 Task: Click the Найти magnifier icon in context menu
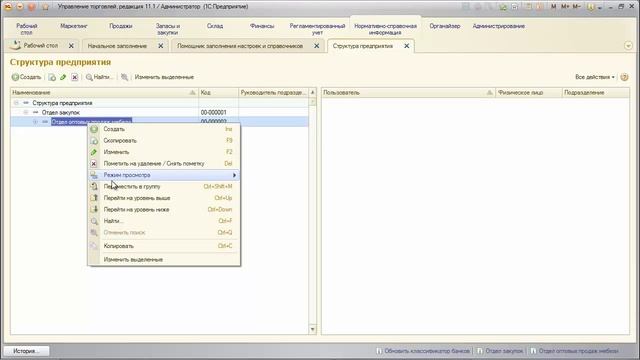coord(94,221)
